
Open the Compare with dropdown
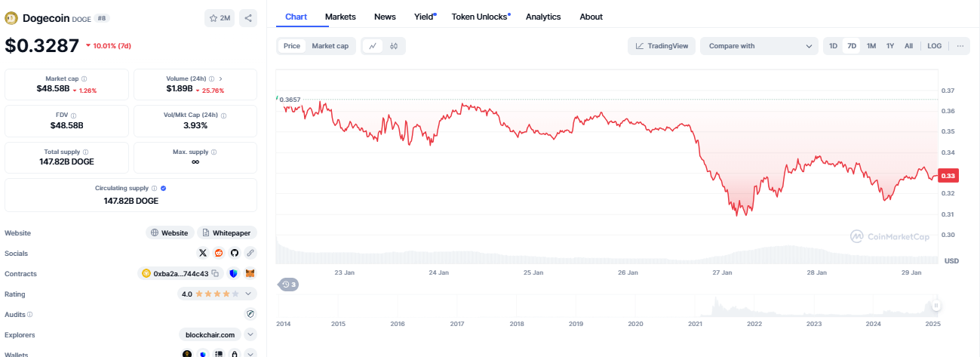(759, 46)
